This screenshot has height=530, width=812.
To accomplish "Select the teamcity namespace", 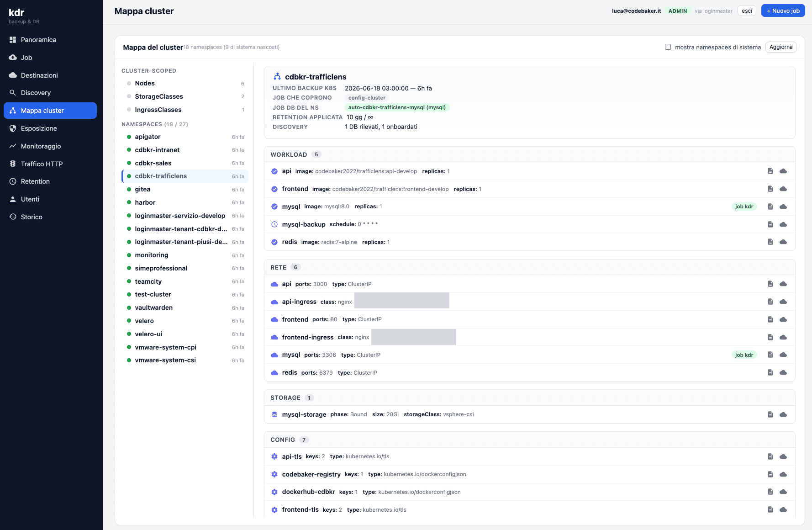I will (x=185, y=281).
